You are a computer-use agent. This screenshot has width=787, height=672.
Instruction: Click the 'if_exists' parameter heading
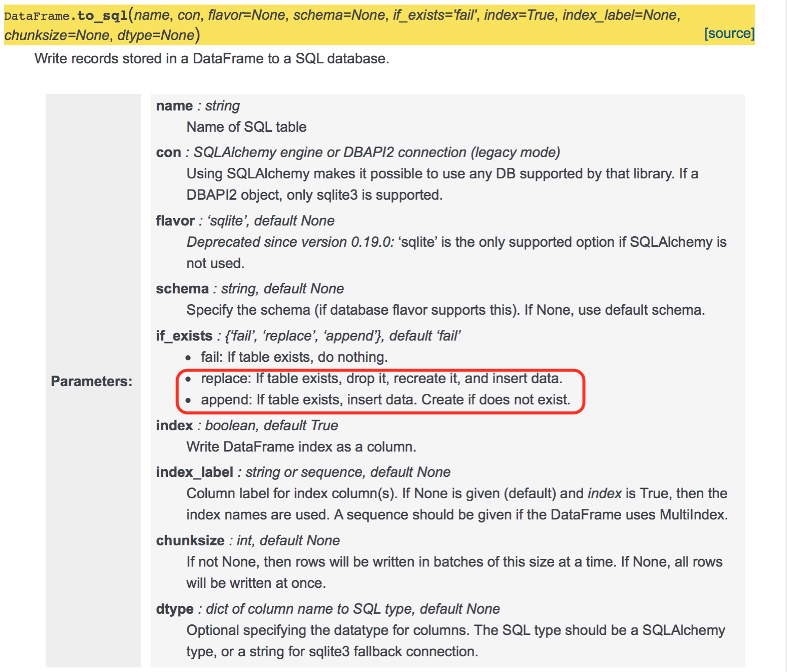(x=184, y=335)
